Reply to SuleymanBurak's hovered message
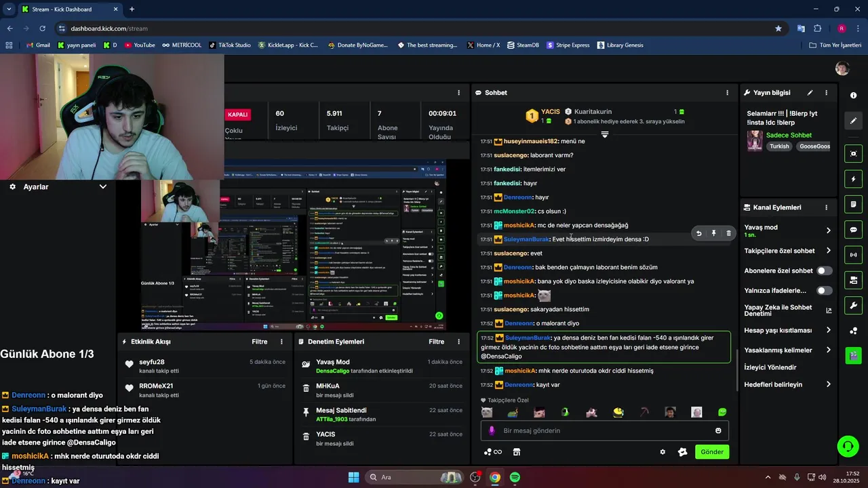868x488 pixels. (x=698, y=233)
